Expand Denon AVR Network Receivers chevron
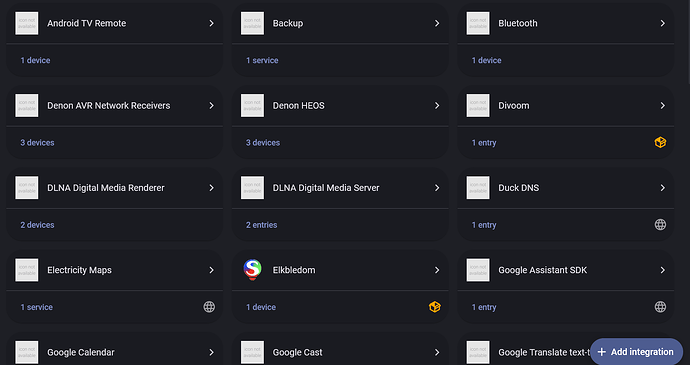690x365 pixels. tap(211, 106)
